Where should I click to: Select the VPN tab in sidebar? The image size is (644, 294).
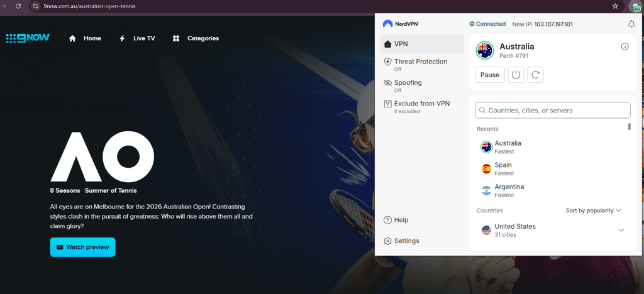click(422, 44)
